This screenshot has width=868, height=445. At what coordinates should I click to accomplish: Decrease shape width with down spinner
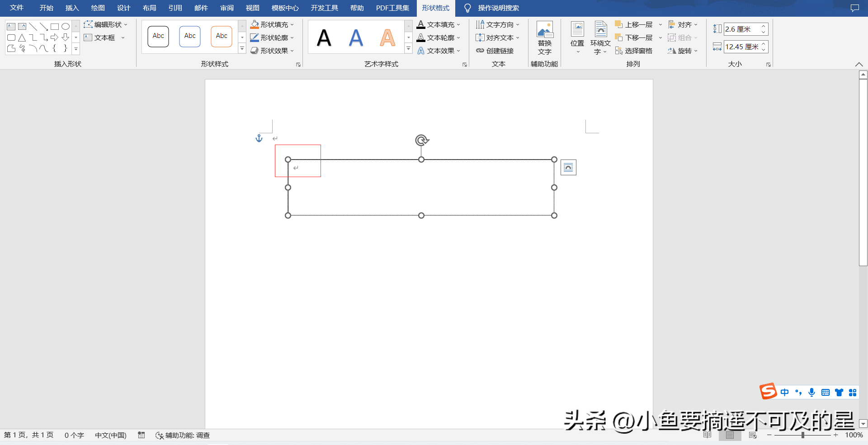(764, 50)
